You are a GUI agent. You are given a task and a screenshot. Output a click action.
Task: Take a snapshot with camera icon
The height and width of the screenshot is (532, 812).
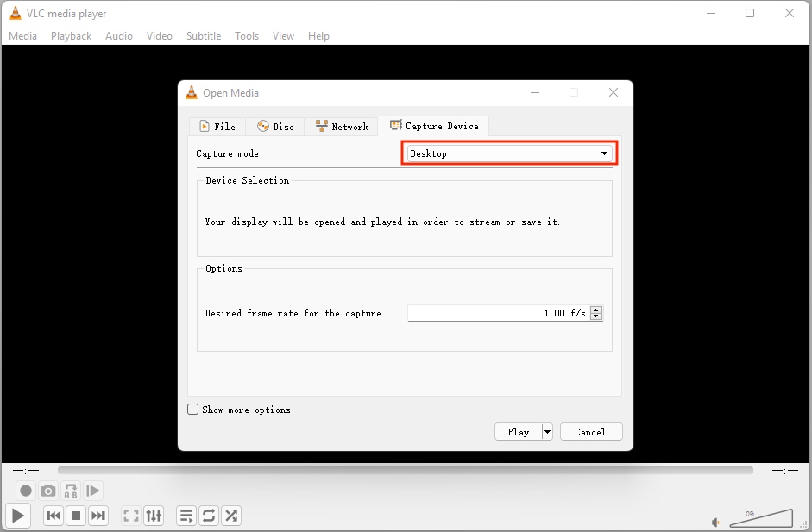tap(48, 491)
